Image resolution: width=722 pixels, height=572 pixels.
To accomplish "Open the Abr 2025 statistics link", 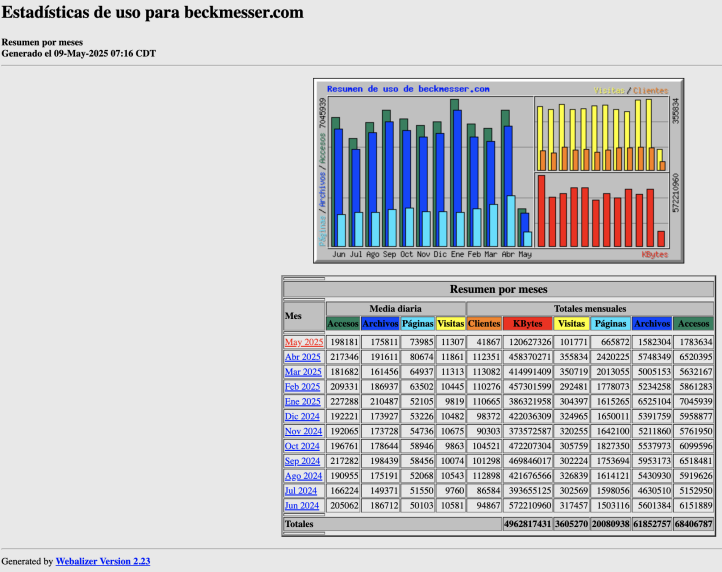I will pyautogui.click(x=303, y=357).
